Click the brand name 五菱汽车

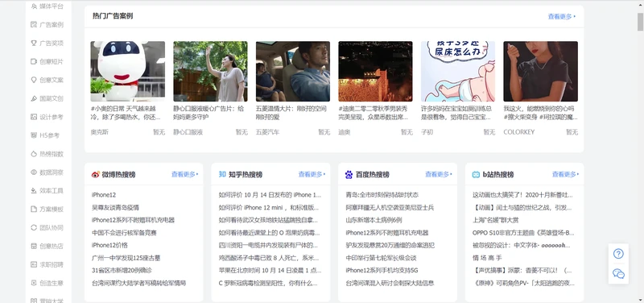(267, 132)
